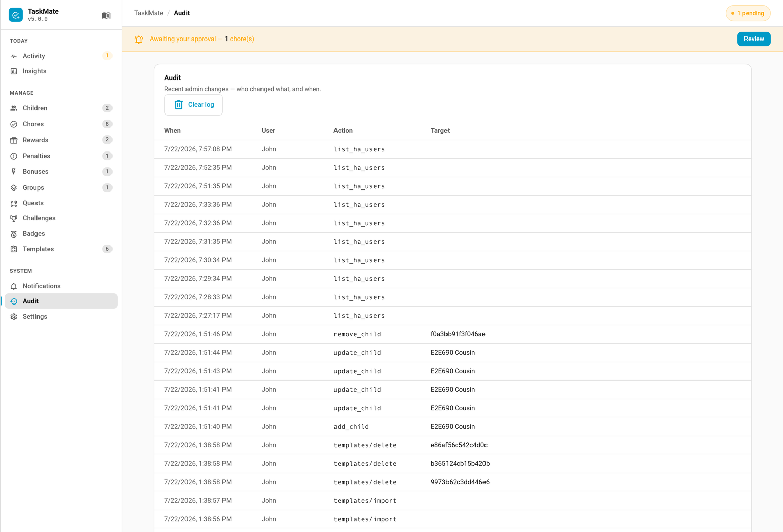
Task: Open the Chores menu label
Action: tap(33, 124)
